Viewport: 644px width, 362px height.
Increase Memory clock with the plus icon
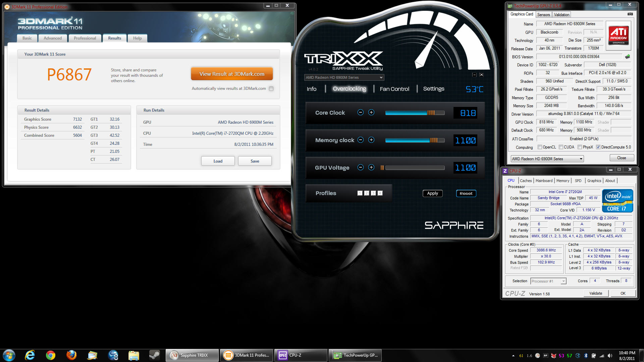tap(371, 140)
